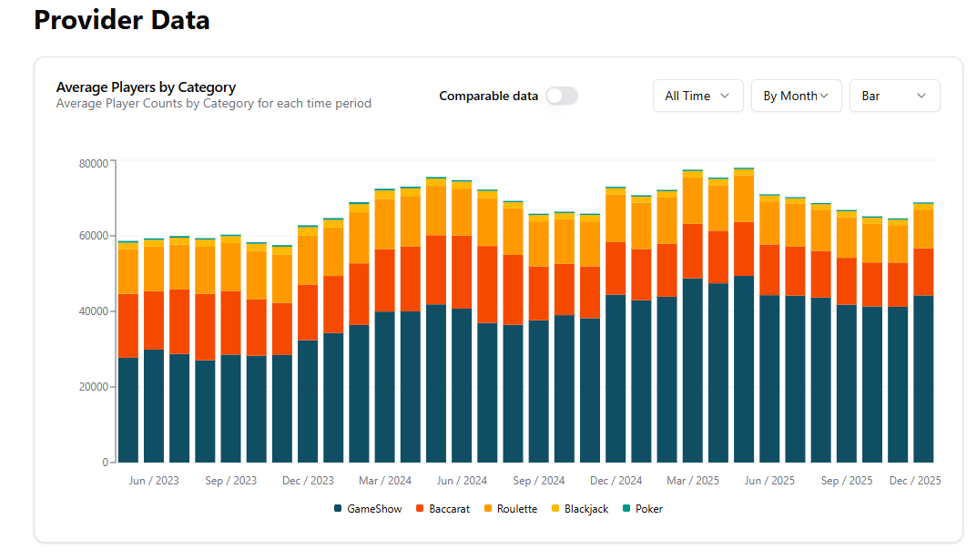Click the 40000 y-axis value

tap(94, 311)
